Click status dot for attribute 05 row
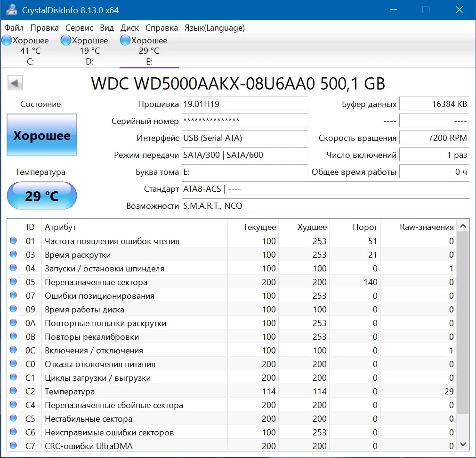The image size is (476, 458). (13, 282)
